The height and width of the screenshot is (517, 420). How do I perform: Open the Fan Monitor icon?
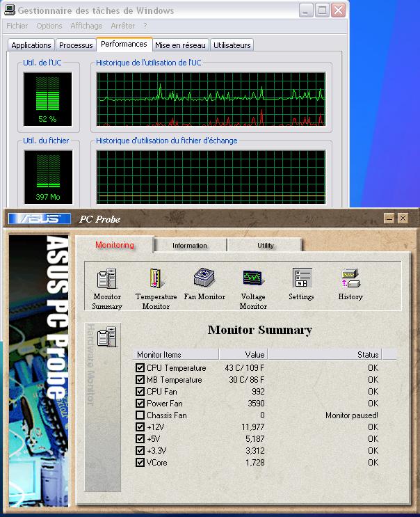(204, 278)
